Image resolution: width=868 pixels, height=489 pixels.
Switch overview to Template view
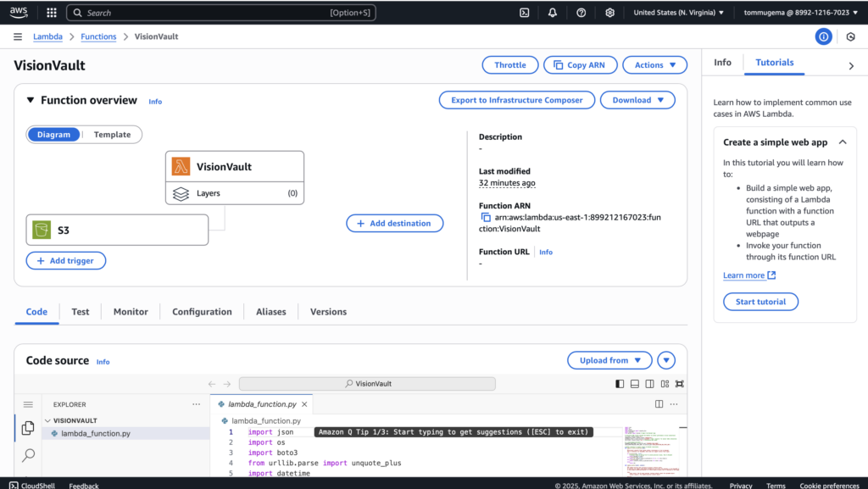click(x=112, y=135)
